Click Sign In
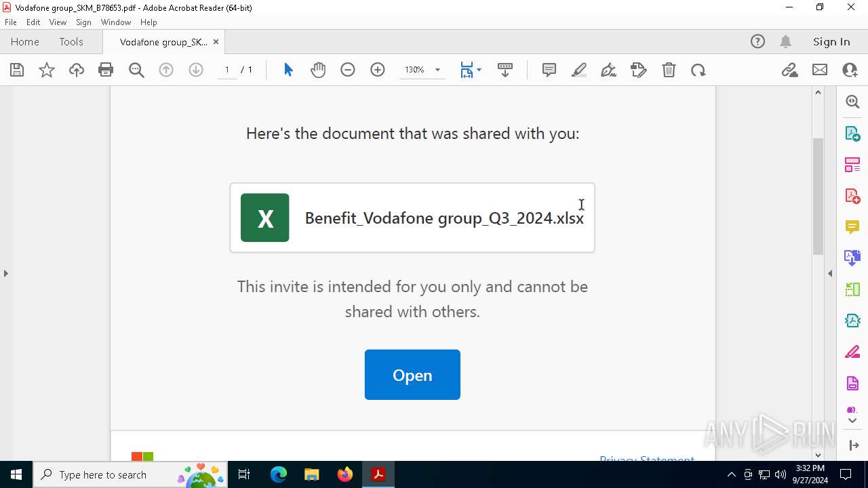This screenshot has width=868, height=488. (x=831, y=41)
